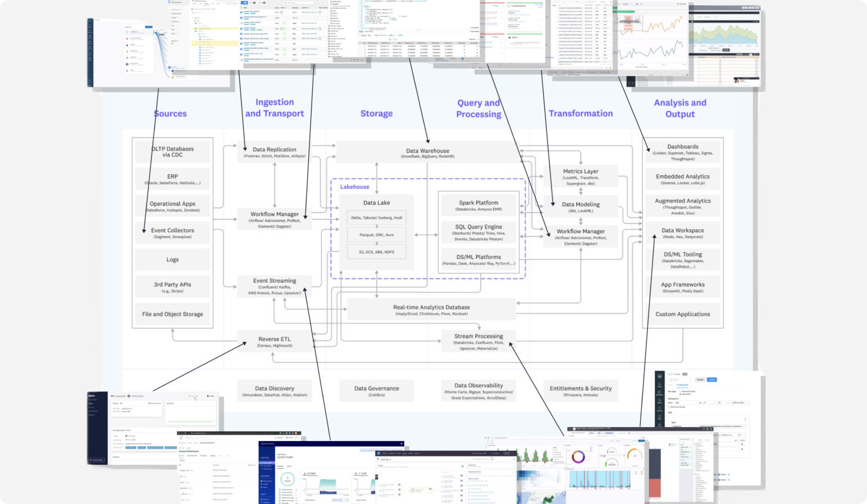Select the Manual run type radio button

tap(680, 391)
